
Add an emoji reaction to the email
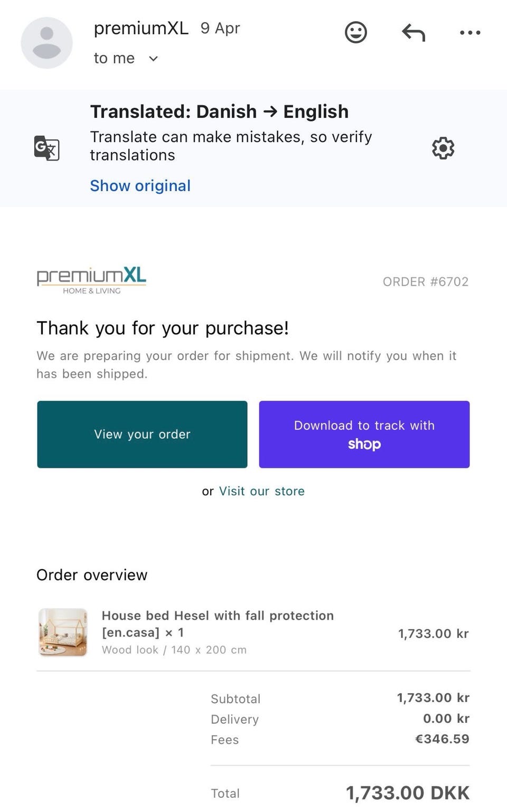click(x=355, y=33)
